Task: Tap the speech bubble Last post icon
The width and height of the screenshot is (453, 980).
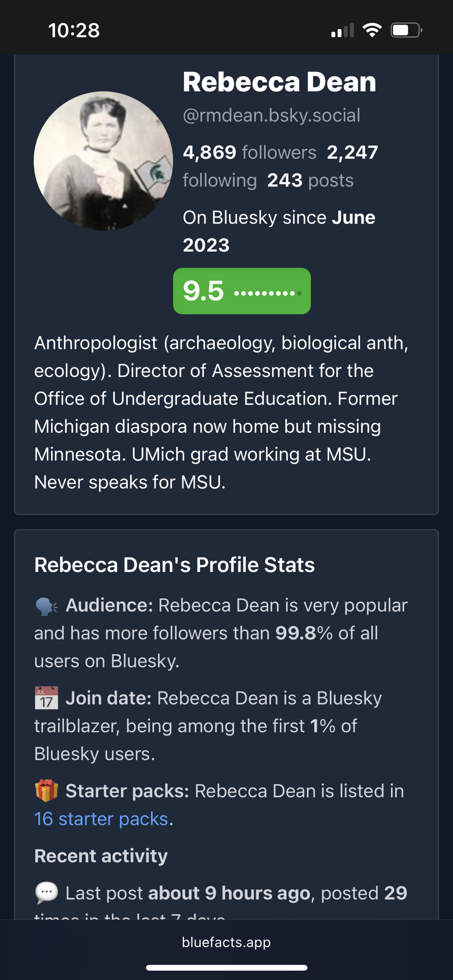Action: click(47, 893)
